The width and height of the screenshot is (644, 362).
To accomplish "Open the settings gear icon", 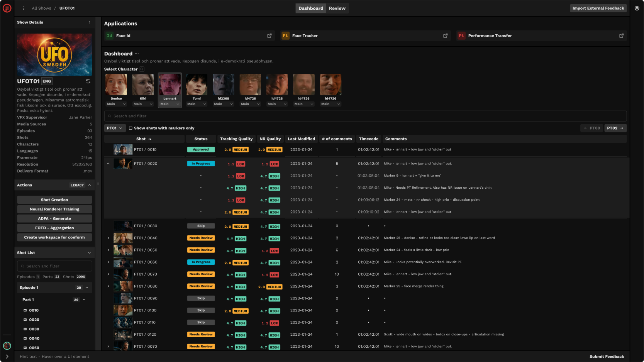I will (x=637, y=8).
